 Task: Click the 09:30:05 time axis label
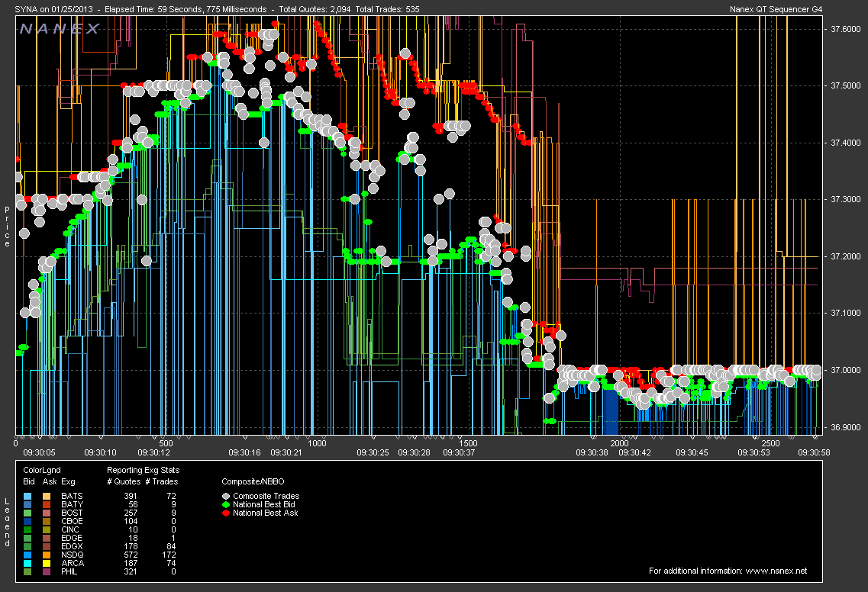(39, 452)
